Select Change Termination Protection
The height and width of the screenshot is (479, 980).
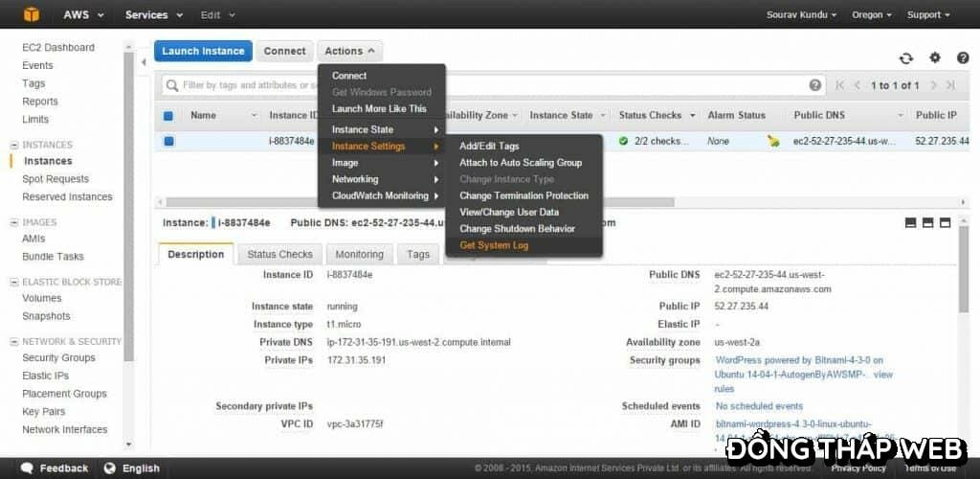[524, 195]
